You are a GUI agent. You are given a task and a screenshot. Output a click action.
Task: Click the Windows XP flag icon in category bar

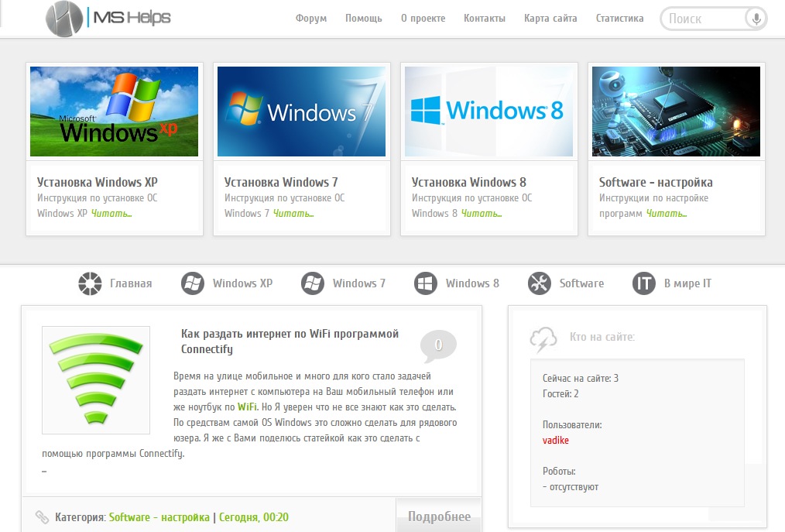193,283
